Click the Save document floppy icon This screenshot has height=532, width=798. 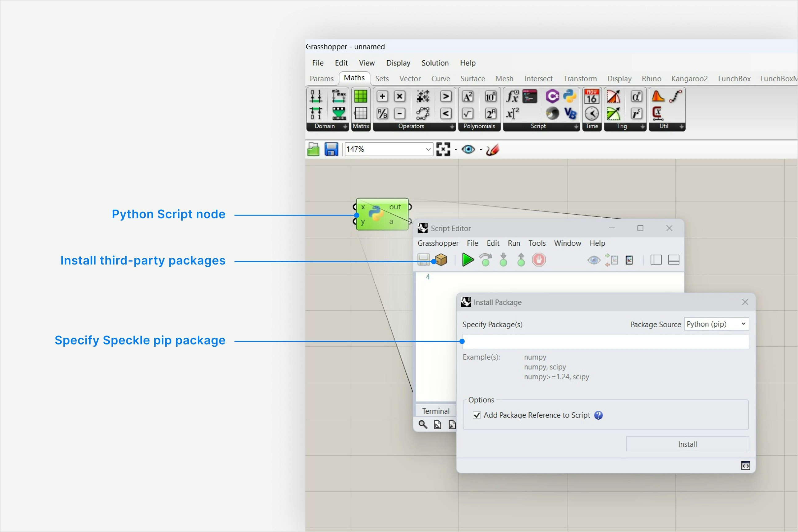(x=331, y=149)
